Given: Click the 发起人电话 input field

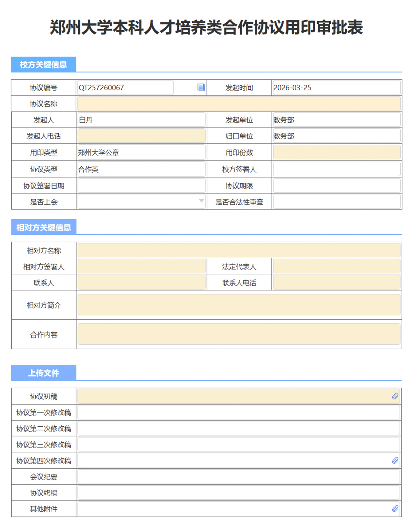Looking at the screenshot, I should click(141, 136).
